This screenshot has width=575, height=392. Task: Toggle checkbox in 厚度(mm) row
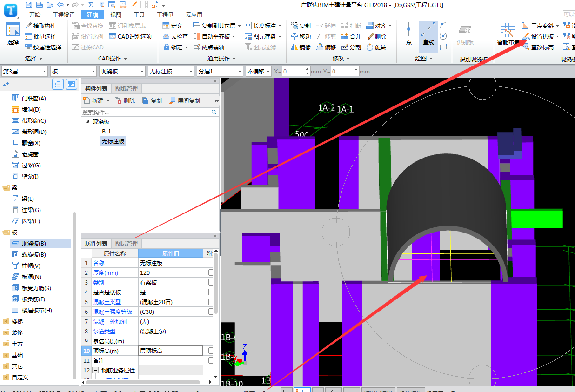(211, 272)
